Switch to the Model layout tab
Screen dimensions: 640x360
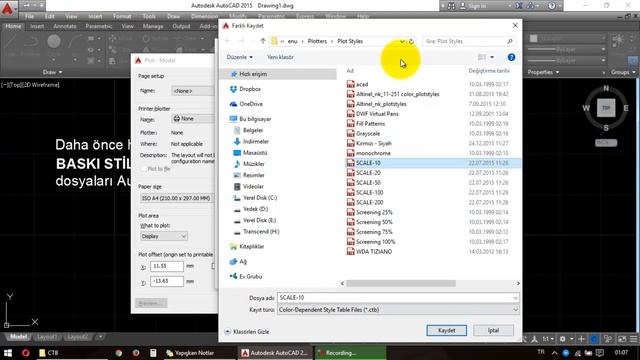(18, 337)
